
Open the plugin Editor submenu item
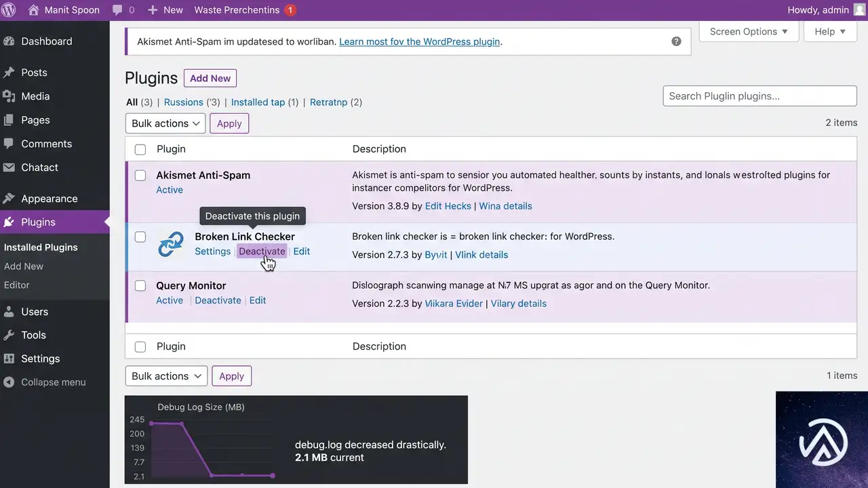[17, 285]
